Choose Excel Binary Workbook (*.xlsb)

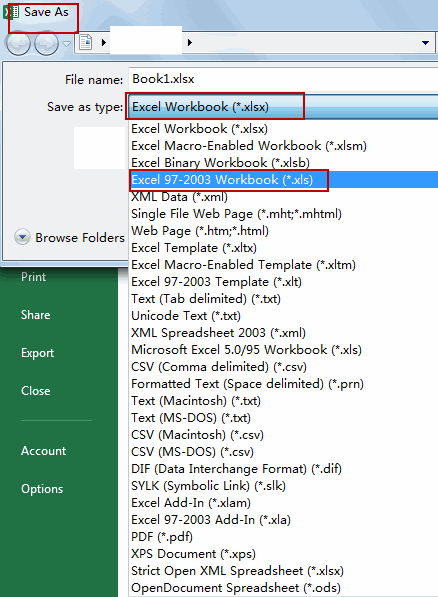tap(284, 163)
